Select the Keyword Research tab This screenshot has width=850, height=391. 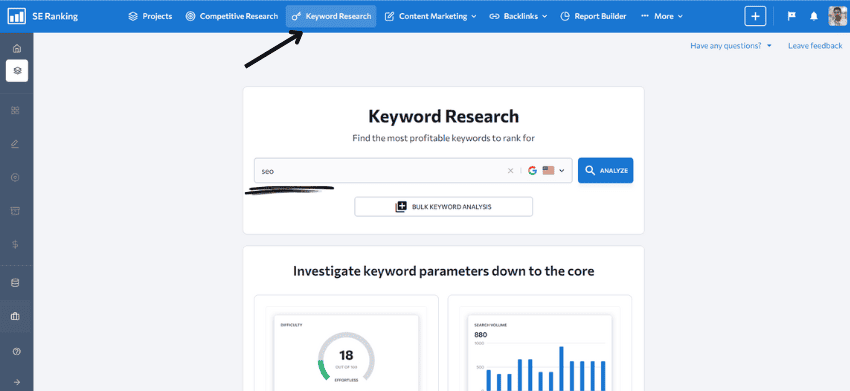click(331, 16)
